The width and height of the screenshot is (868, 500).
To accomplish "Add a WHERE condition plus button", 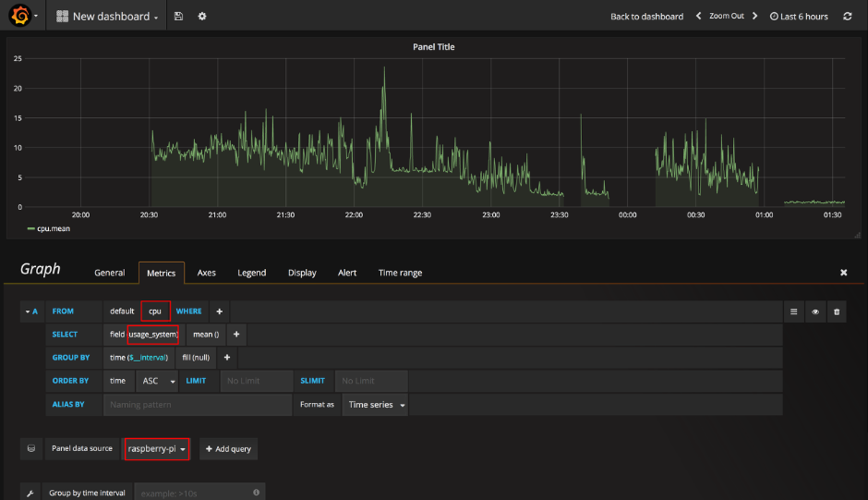I will 219,311.
